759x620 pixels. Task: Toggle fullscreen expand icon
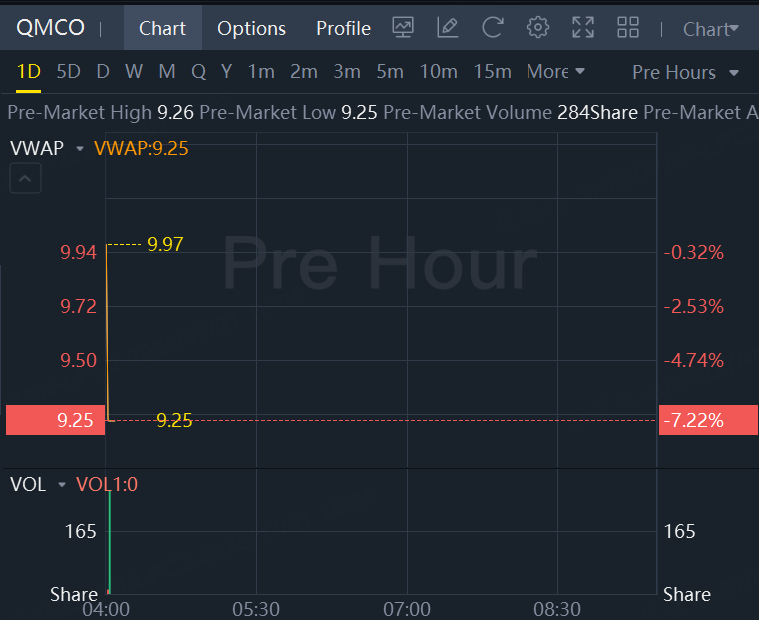click(583, 28)
